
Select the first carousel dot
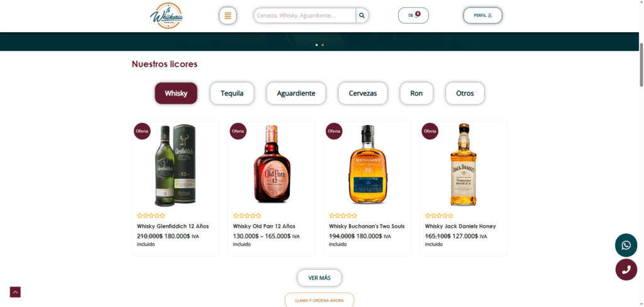[316, 45]
